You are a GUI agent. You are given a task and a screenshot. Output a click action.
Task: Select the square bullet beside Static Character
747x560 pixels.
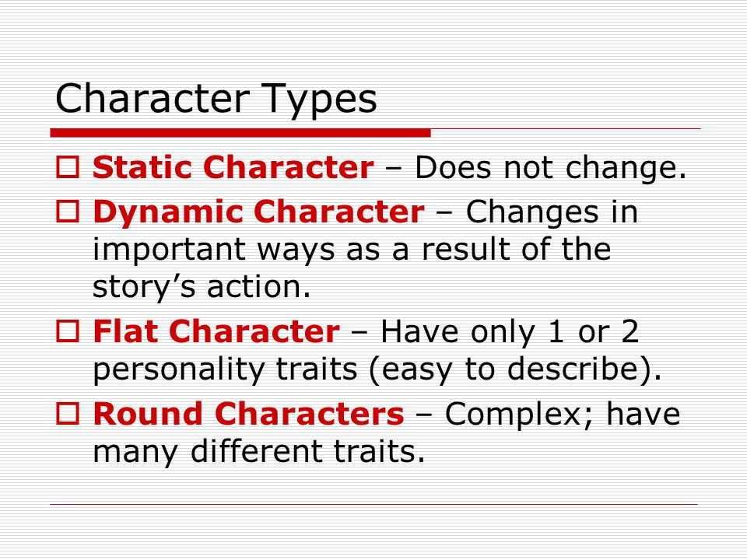click(68, 168)
